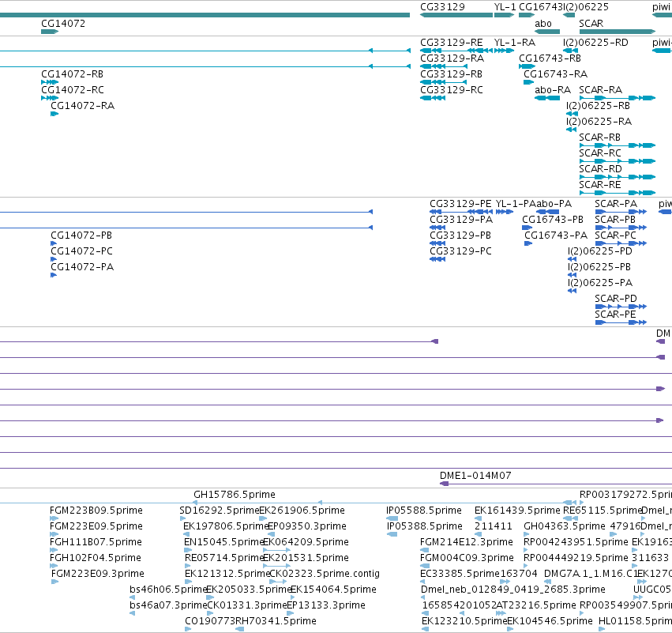
Task: Select transcript CG14072-RA
Action: click(x=82, y=106)
